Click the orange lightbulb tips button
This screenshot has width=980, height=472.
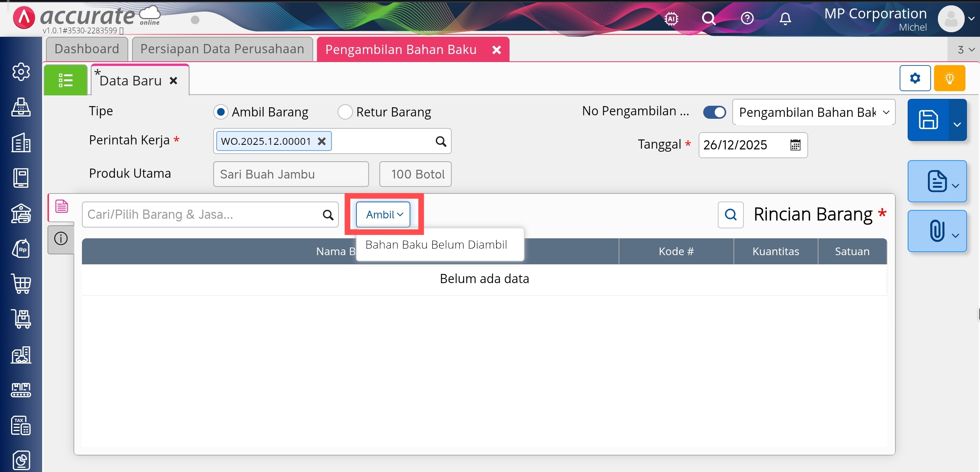click(x=949, y=79)
